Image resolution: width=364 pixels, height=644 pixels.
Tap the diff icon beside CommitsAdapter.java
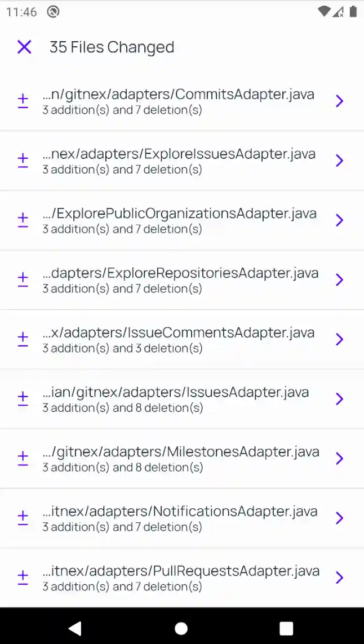[x=23, y=101]
